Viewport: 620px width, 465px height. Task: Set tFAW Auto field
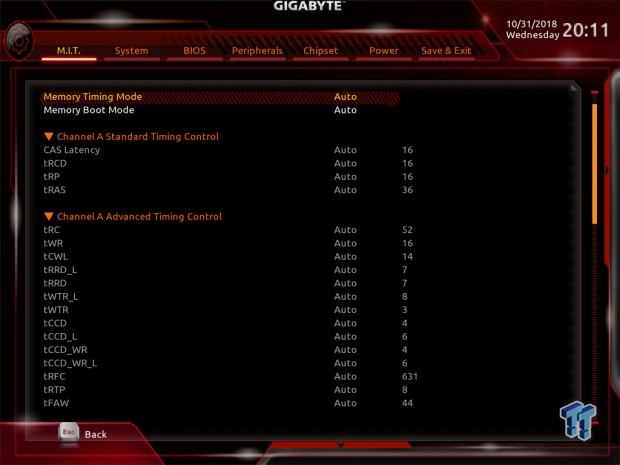pyautogui.click(x=345, y=403)
